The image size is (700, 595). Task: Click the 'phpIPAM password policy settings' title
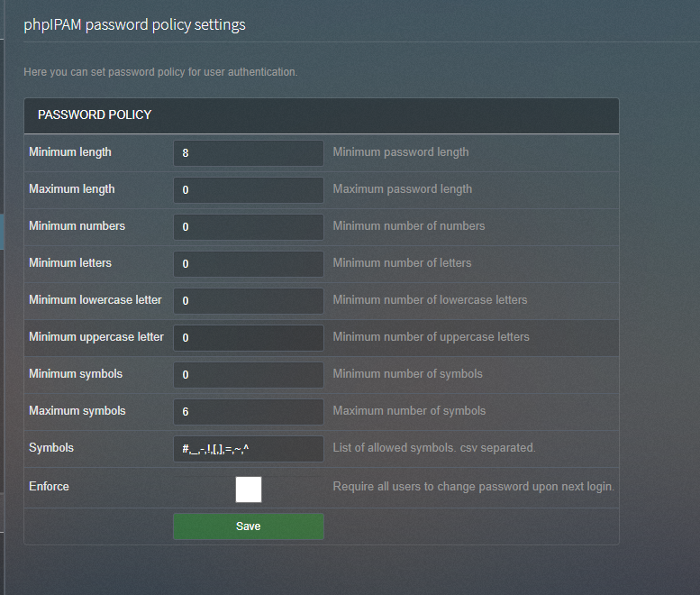pyautogui.click(x=134, y=24)
